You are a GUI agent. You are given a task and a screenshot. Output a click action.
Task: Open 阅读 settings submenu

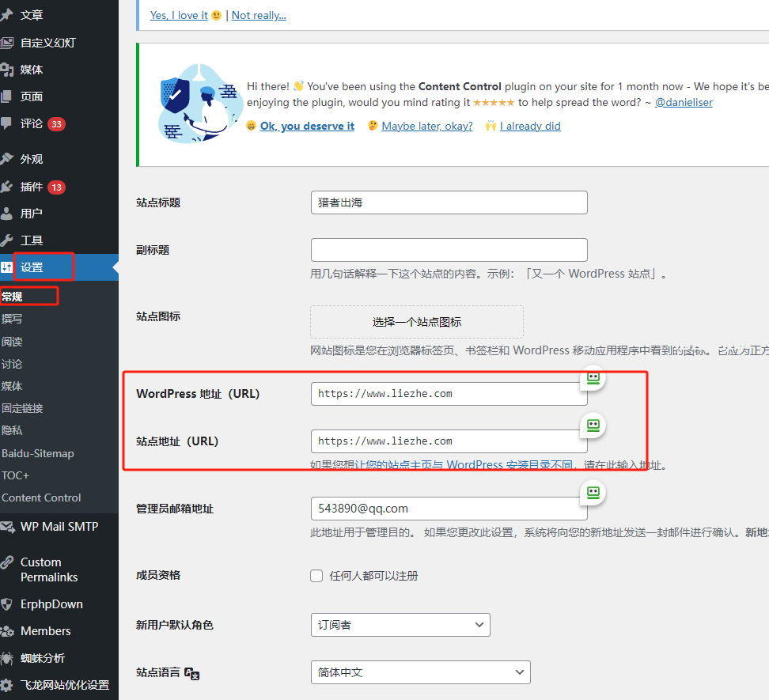tap(12, 342)
